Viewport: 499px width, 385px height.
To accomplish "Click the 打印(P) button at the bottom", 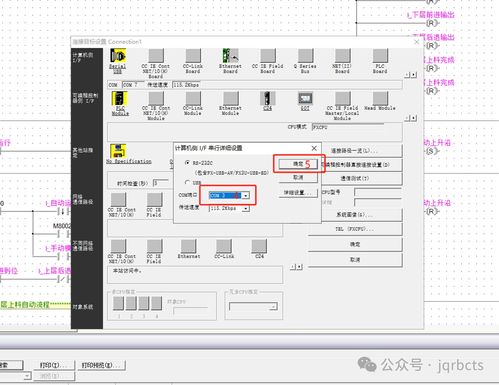I will pos(54,365).
